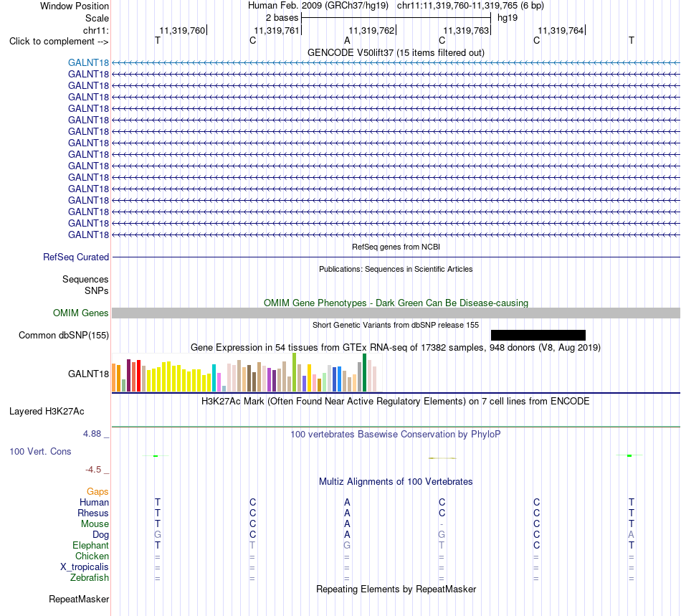Click the RepeatMasker track label

[x=79, y=599]
